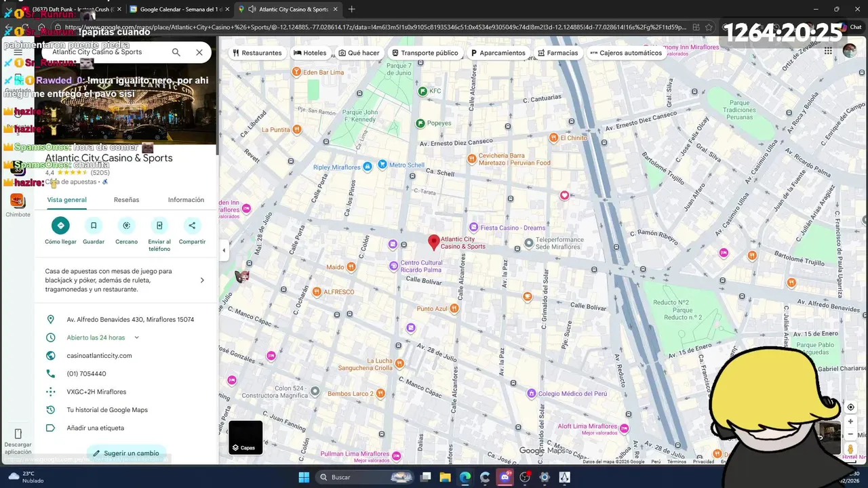Click the Fiesta Casino - Dreams marker
Screen dimensions: 868x488
[x=473, y=227]
